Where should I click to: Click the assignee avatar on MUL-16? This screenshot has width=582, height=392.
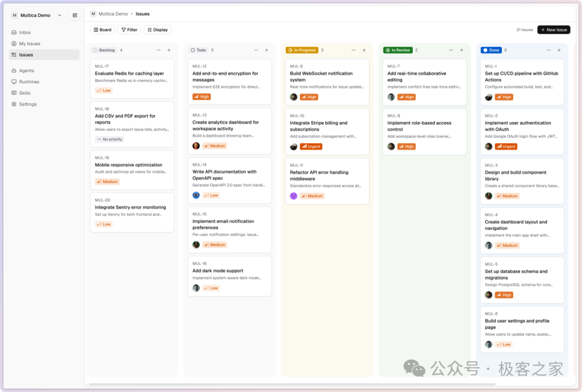(196, 288)
